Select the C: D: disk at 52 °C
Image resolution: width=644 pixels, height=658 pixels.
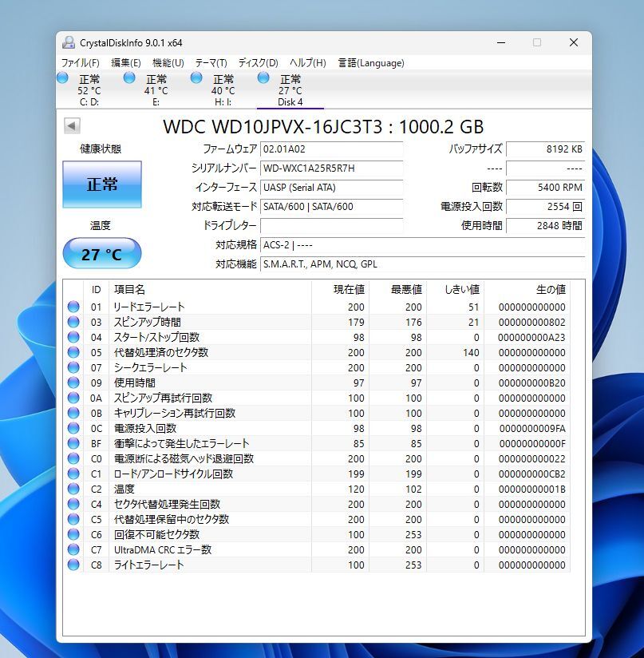pos(89,90)
